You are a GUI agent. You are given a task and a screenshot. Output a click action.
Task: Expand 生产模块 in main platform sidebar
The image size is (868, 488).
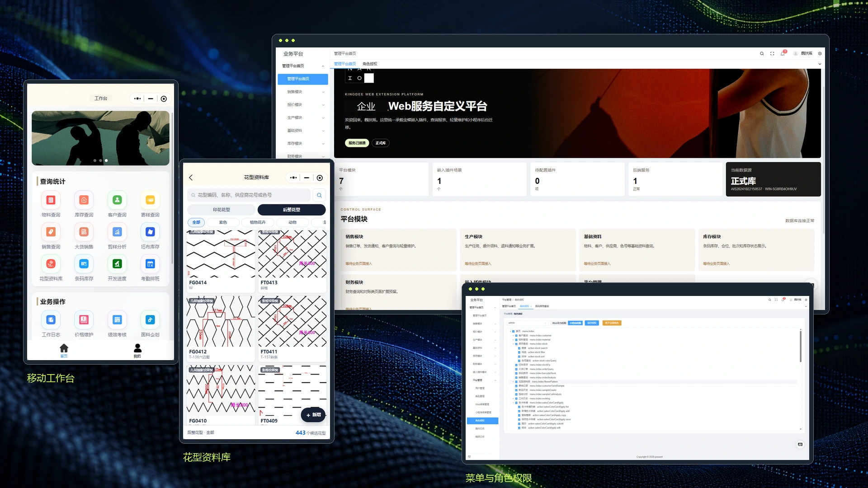tap(303, 118)
